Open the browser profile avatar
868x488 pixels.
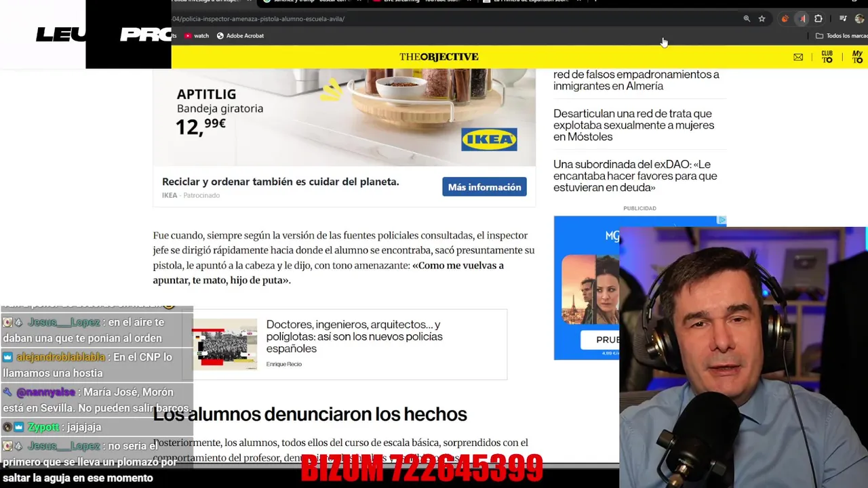tap(860, 19)
